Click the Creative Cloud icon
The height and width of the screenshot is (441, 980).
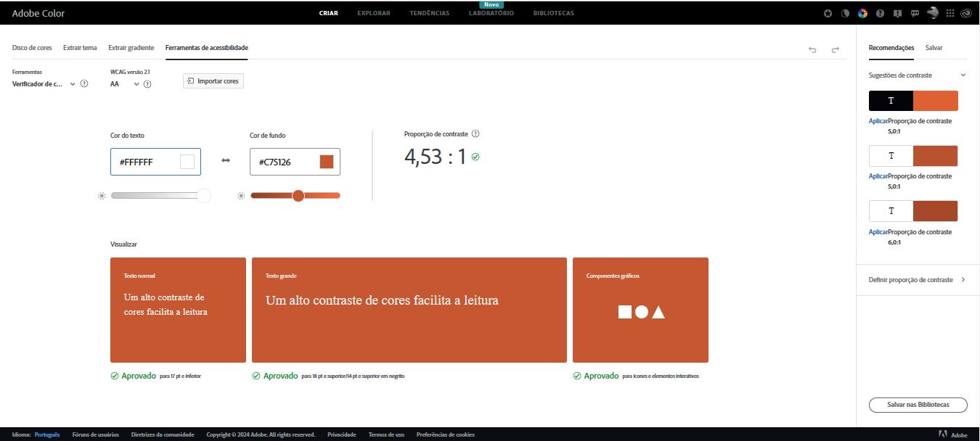point(966,13)
